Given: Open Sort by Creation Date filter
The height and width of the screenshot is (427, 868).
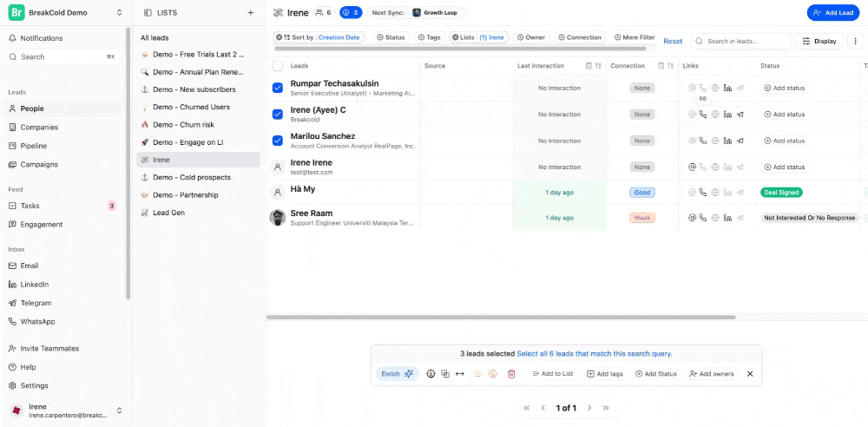Looking at the screenshot, I should pos(319,37).
